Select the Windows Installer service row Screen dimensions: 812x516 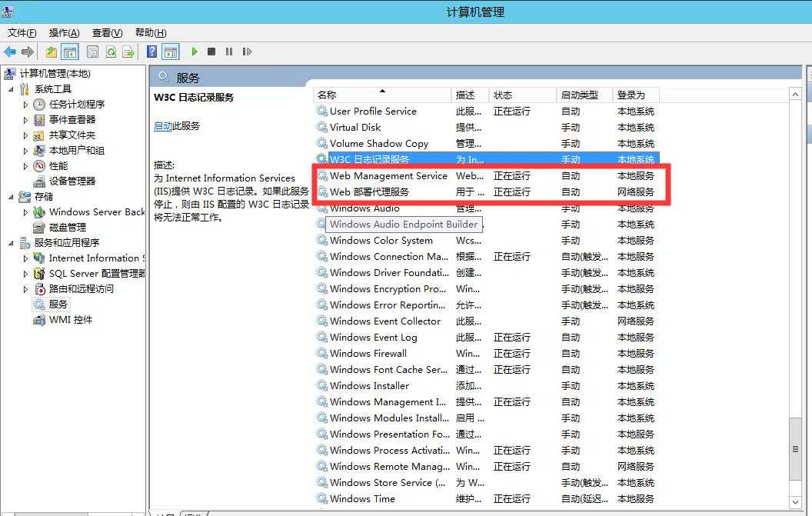pos(486,386)
